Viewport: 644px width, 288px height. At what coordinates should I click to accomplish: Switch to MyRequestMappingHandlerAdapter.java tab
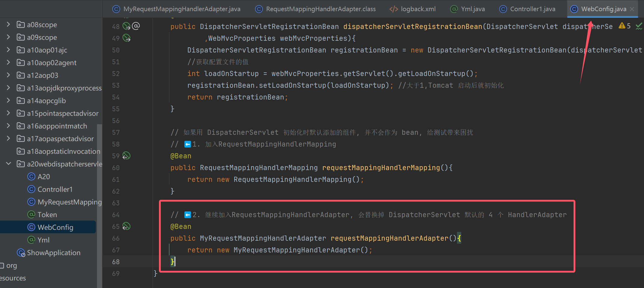pyautogui.click(x=176, y=9)
